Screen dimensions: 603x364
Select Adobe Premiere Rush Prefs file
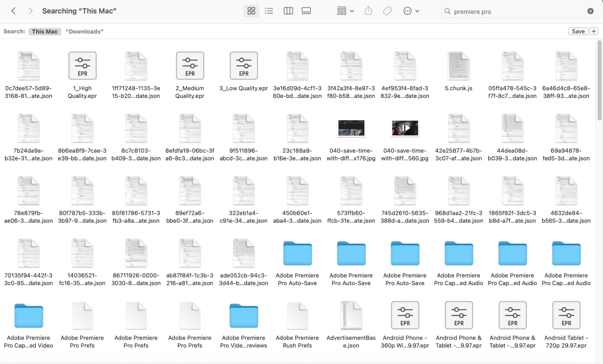[x=297, y=315]
